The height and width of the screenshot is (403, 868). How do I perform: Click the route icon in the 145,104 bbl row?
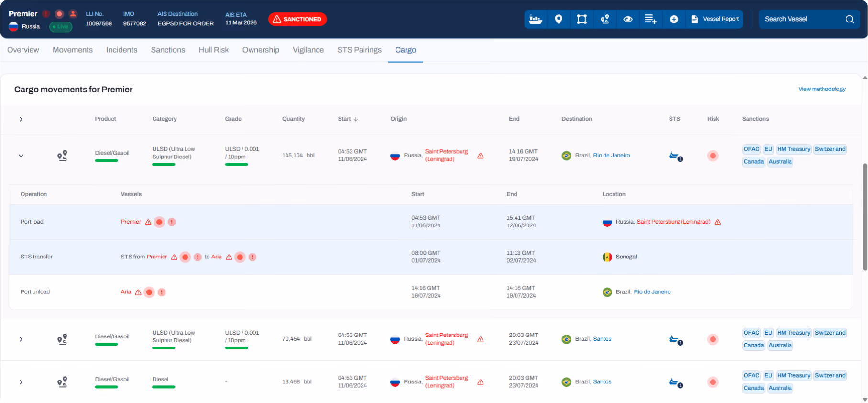pos(62,156)
